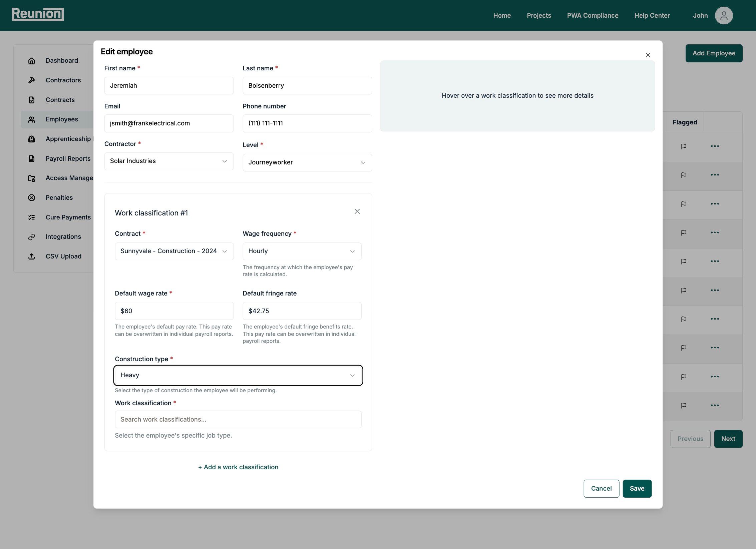Click the Penalties circle-x icon

pyautogui.click(x=32, y=197)
